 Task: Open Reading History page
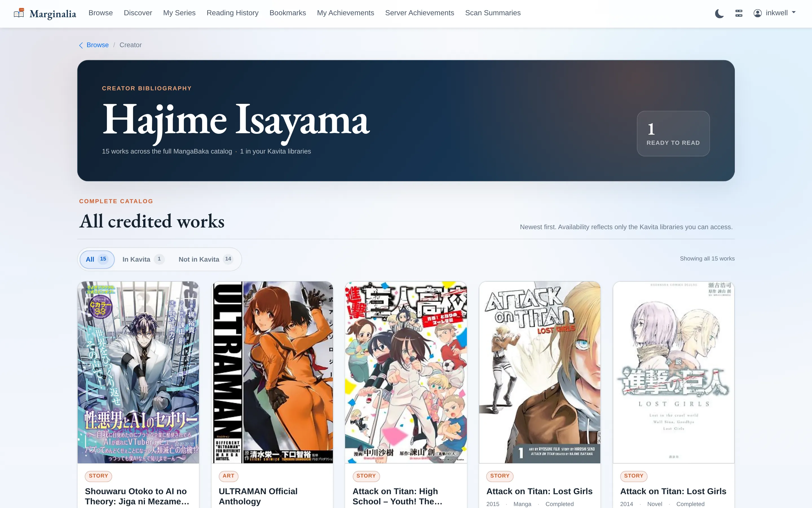coord(233,13)
